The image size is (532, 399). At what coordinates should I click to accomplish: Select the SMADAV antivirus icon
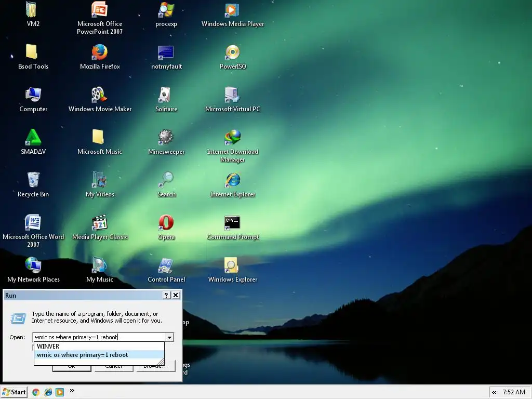(33, 137)
